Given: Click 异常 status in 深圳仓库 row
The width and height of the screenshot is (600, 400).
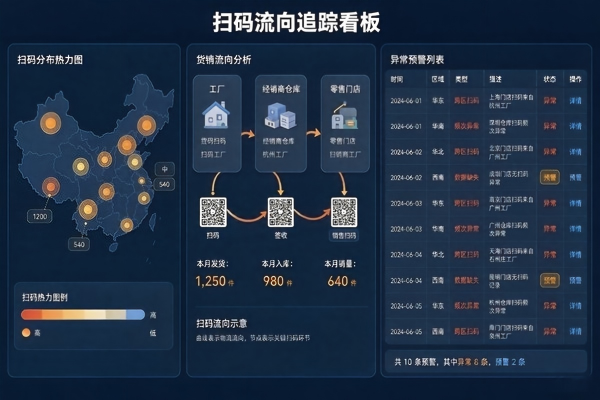Looking at the screenshot, I should pyautogui.click(x=550, y=126).
